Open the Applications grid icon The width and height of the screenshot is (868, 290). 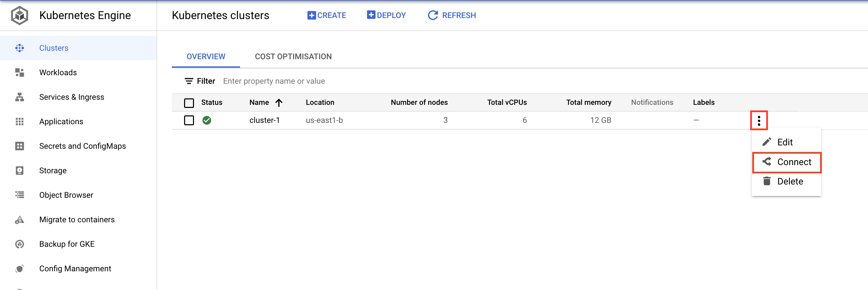(x=19, y=122)
